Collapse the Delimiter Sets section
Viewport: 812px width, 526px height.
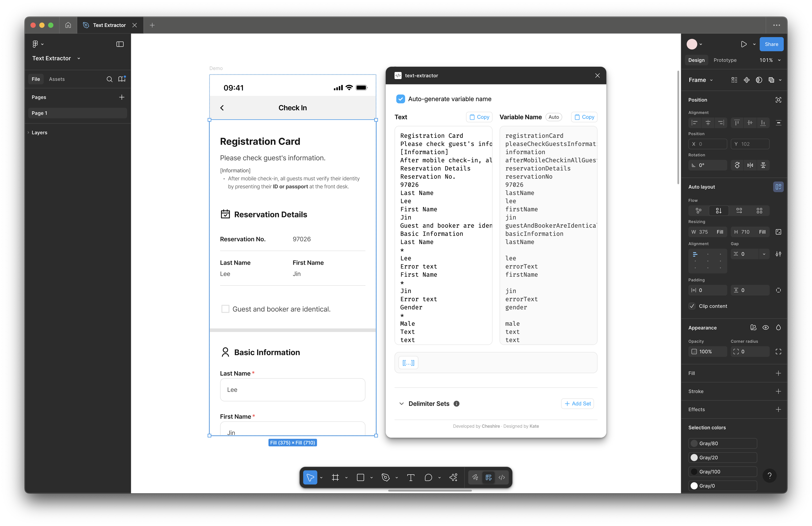tap(402, 403)
